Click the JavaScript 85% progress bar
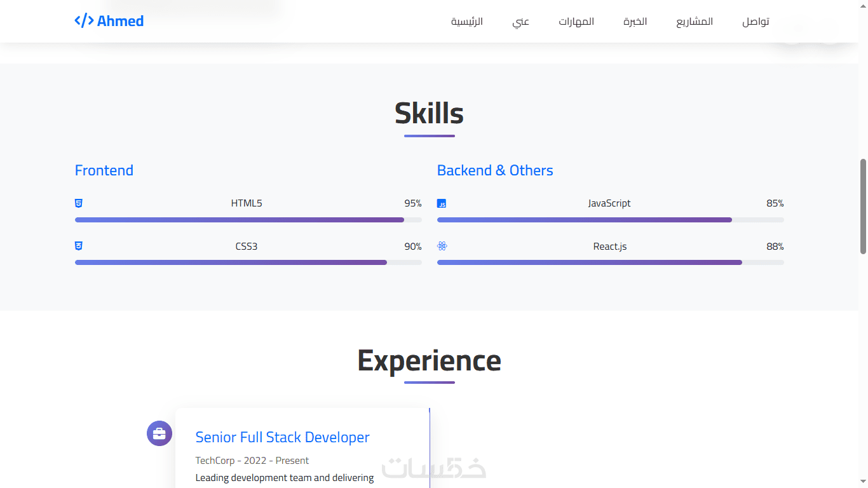Viewport: 868px width, 488px height. coord(610,220)
